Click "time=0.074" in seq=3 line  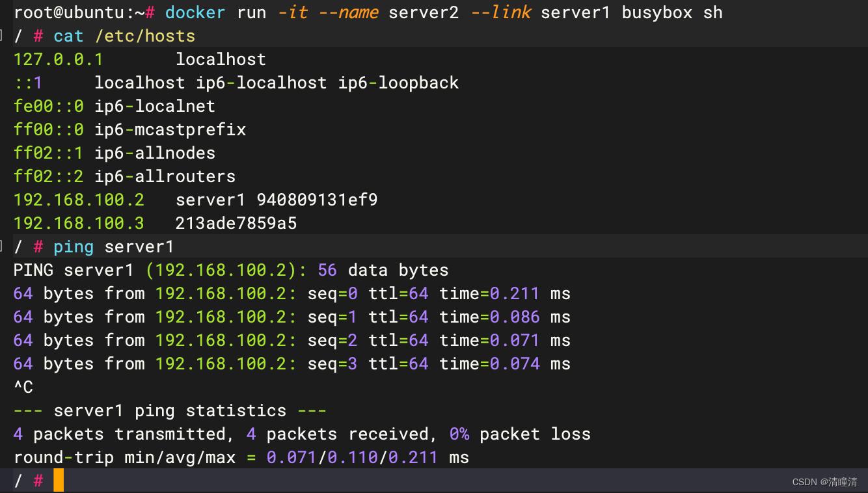click(490, 364)
